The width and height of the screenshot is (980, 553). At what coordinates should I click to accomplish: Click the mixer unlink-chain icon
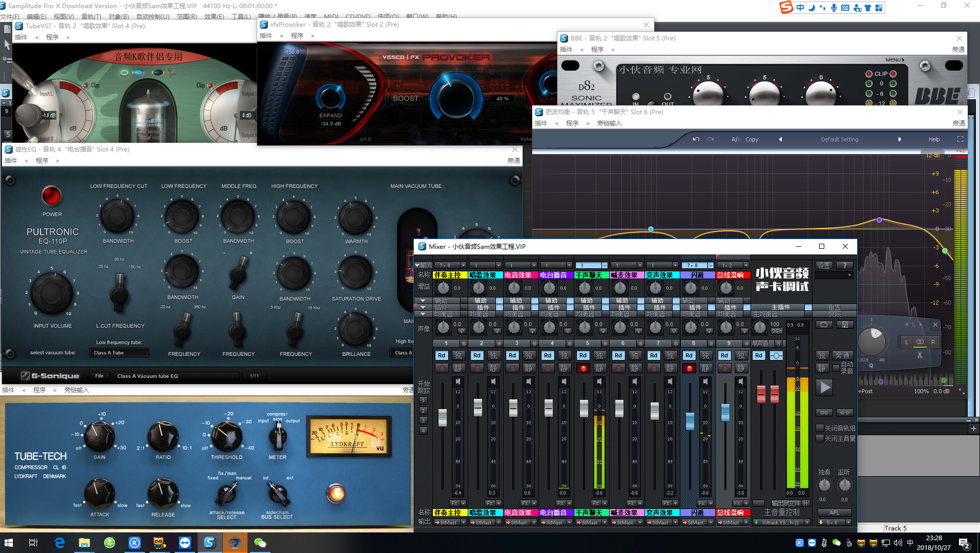(845, 413)
